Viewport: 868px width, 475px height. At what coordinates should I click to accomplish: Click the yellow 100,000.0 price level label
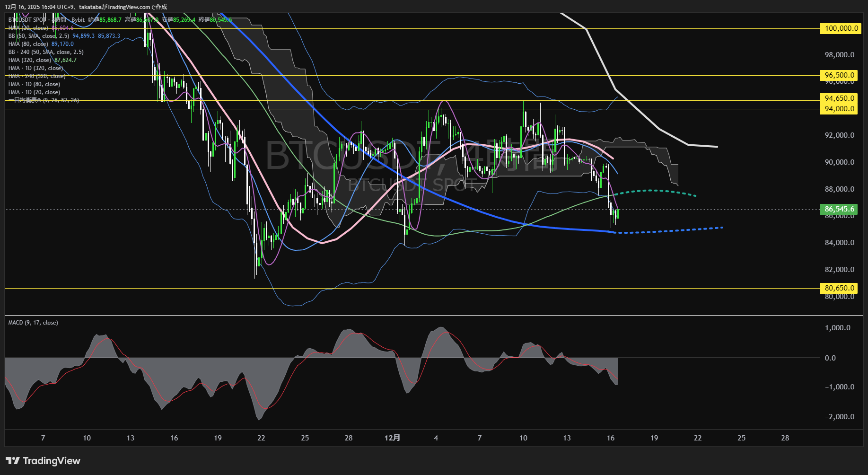(x=839, y=28)
